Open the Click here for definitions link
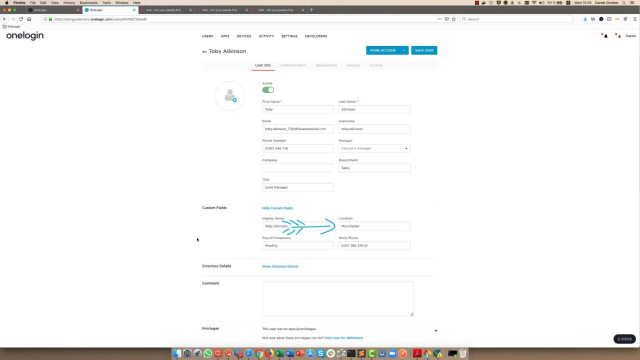The image size is (640, 360). pos(343,338)
